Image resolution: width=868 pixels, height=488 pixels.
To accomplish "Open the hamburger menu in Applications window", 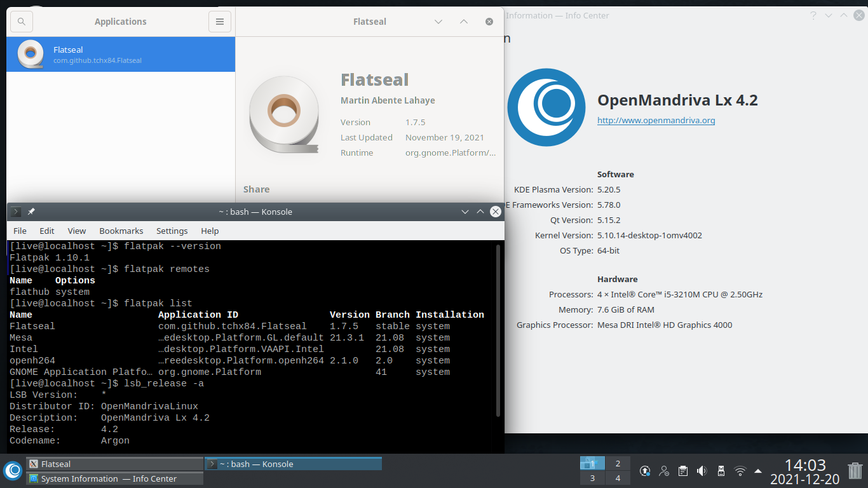I will (x=219, y=21).
